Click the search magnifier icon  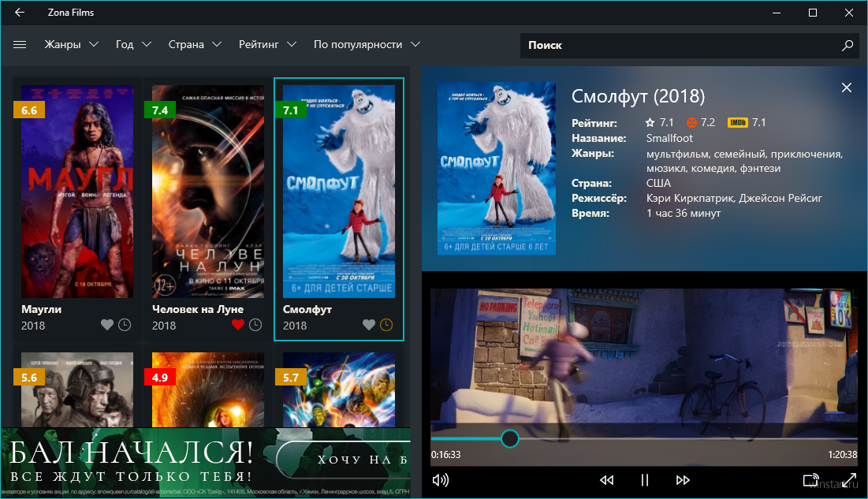[847, 46]
